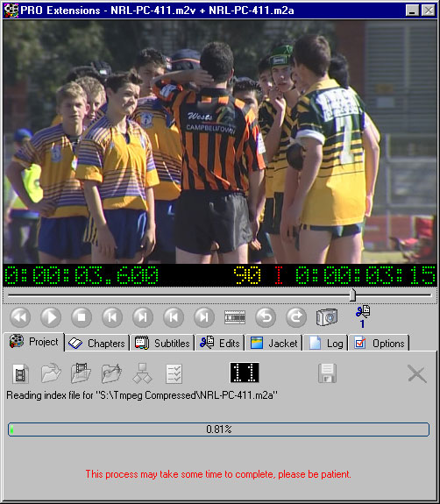Select the Edits tab
Image resolution: width=440 pixels, height=504 pixels.
tap(220, 344)
